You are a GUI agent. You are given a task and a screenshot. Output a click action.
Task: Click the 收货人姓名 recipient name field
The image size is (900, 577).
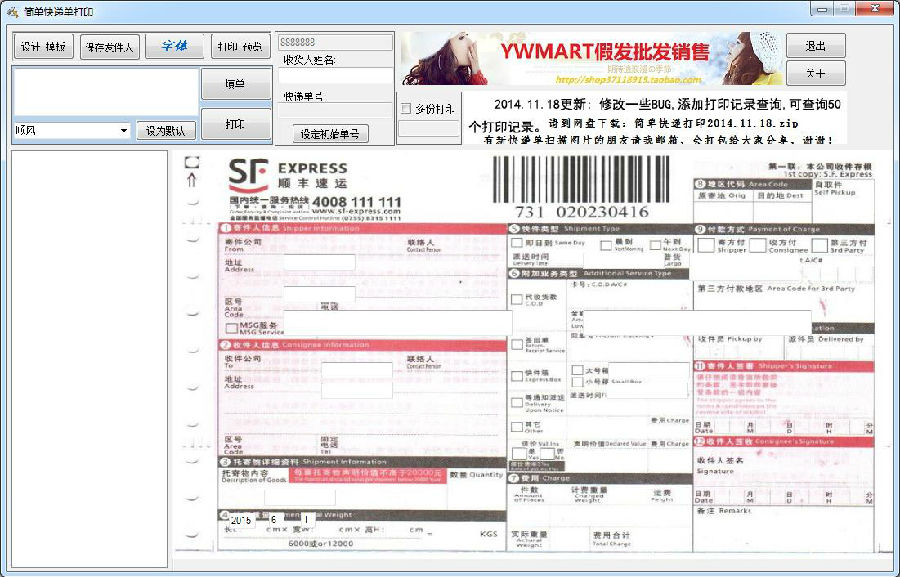pyautogui.click(x=335, y=76)
